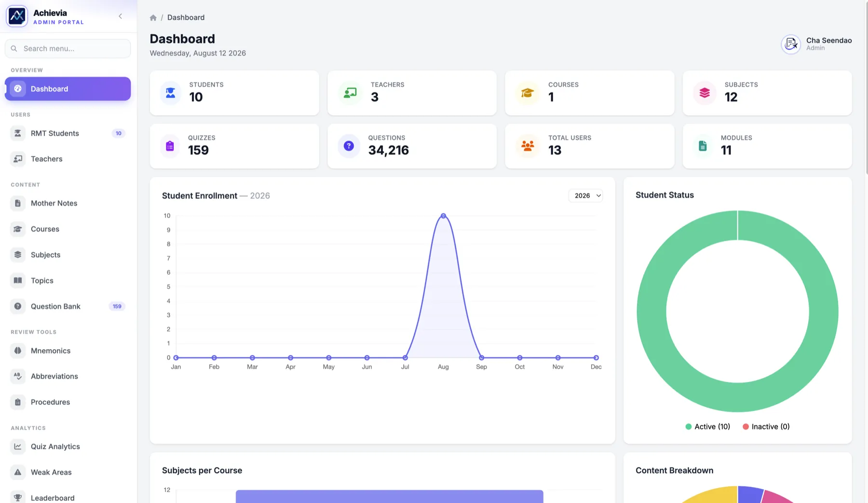Image resolution: width=868 pixels, height=503 pixels.
Task: Click the Total Users stat card icon
Action: (528, 146)
